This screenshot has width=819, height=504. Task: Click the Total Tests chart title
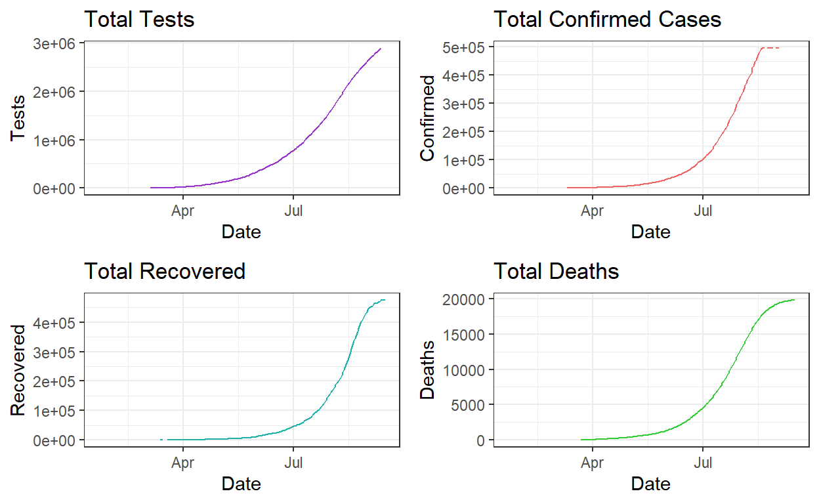pos(139,19)
